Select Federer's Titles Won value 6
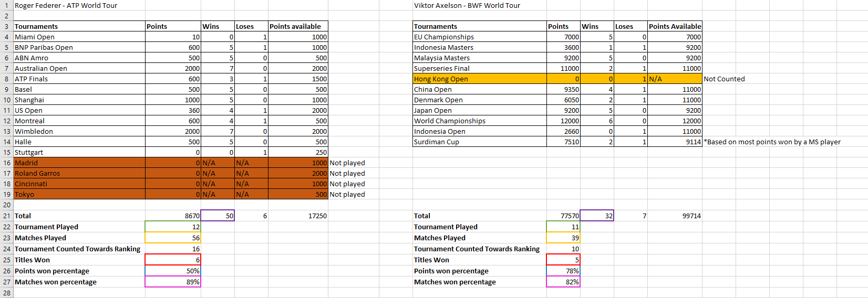The height and width of the screenshot is (298, 868). pos(173,260)
